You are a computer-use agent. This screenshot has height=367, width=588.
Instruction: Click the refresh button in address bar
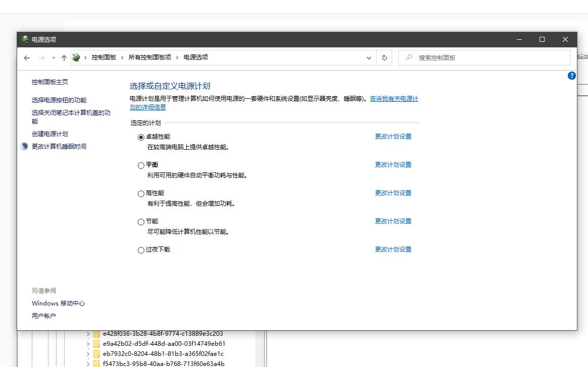pos(384,57)
